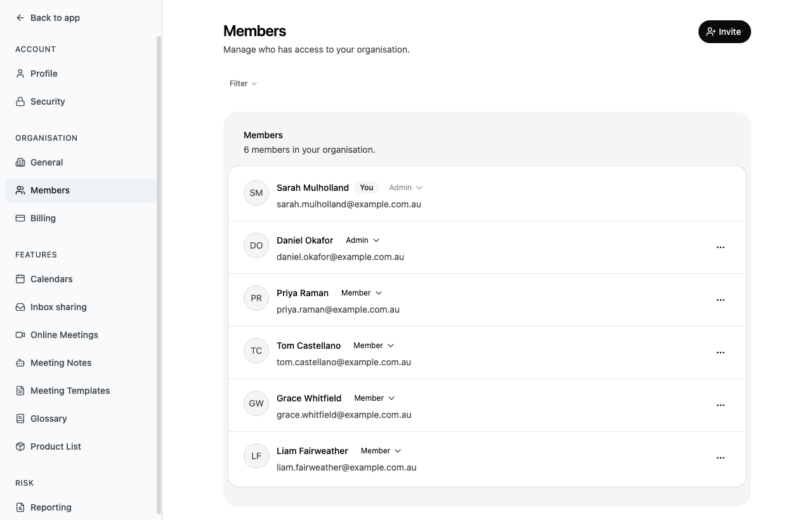Viewport: 812px width, 520px height.
Task: Click the Meeting Templates document icon
Action: pos(20,391)
